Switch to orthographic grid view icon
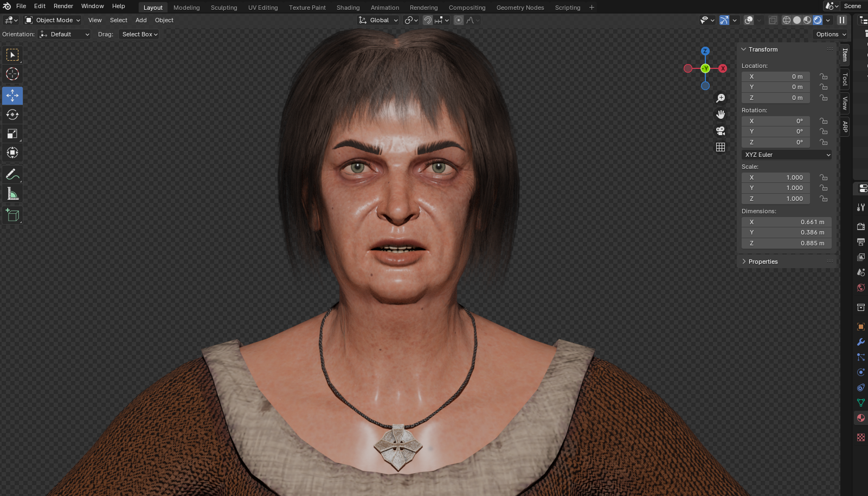This screenshot has height=496, width=868. click(x=721, y=147)
